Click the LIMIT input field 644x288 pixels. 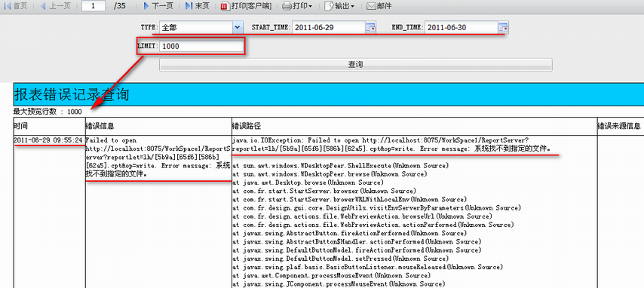tap(201, 47)
